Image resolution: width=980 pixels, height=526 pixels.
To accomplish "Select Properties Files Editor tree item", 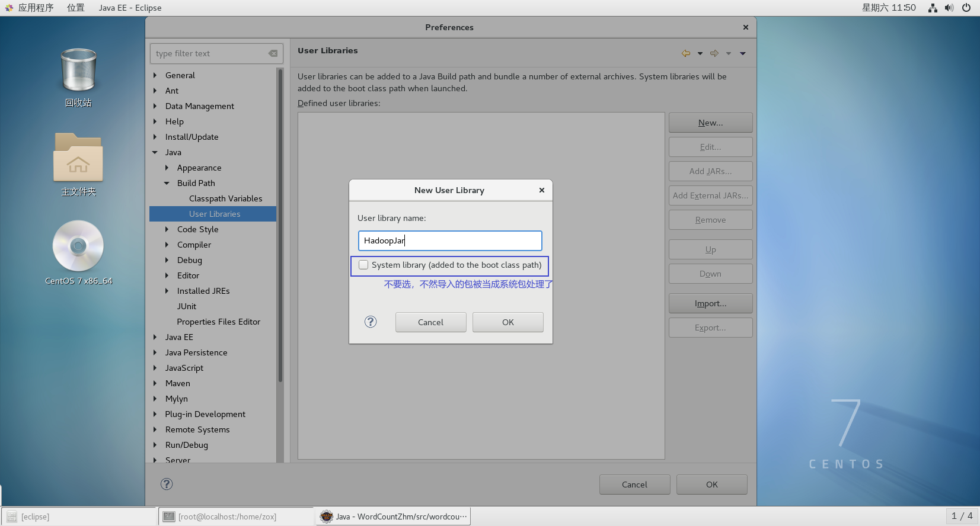I will (219, 322).
